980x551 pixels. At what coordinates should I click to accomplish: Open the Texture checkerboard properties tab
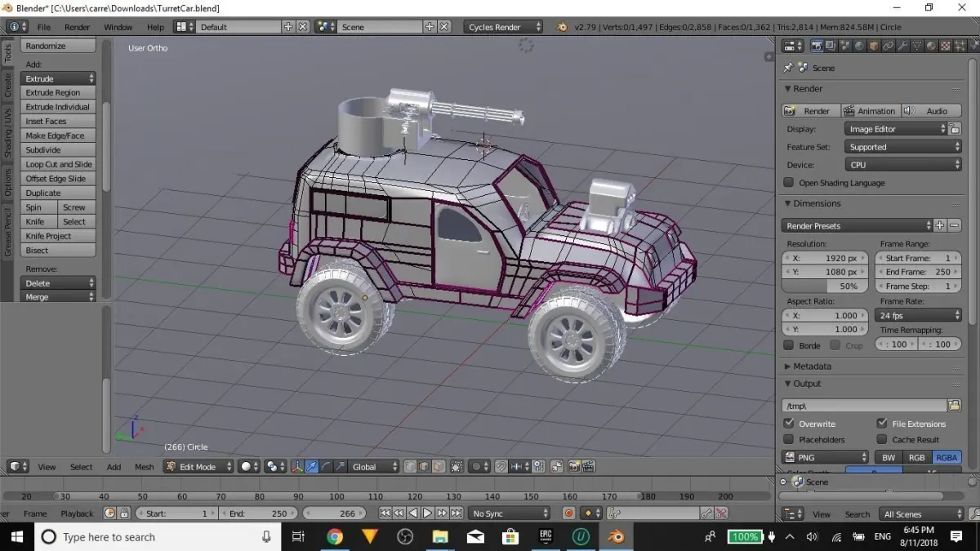[x=945, y=46]
